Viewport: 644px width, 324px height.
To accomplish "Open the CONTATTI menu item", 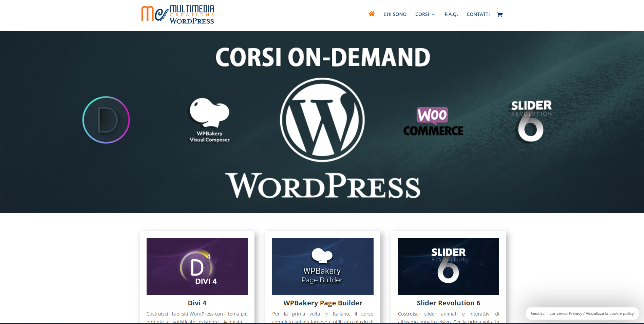I will pyautogui.click(x=478, y=14).
